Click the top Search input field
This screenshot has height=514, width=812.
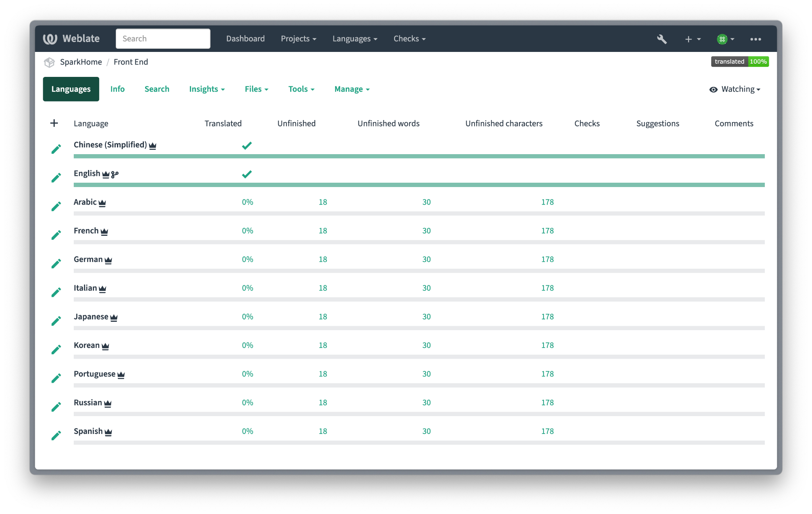(163, 39)
